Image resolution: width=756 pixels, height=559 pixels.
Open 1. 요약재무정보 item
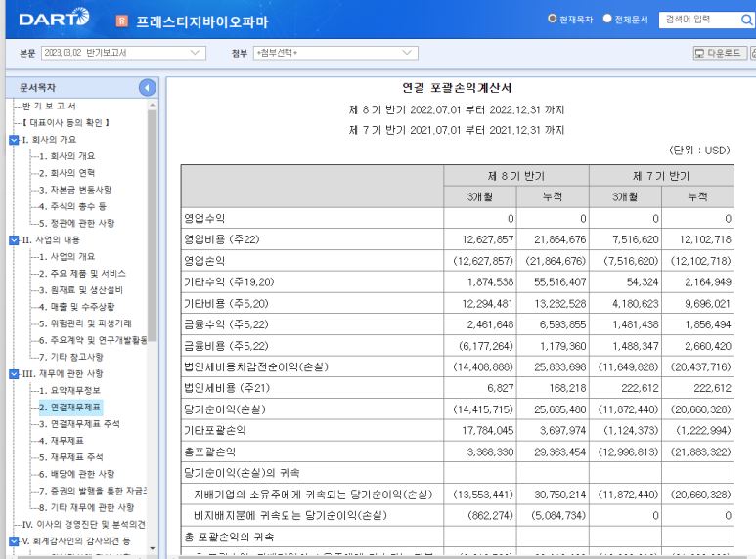pos(69,390)
